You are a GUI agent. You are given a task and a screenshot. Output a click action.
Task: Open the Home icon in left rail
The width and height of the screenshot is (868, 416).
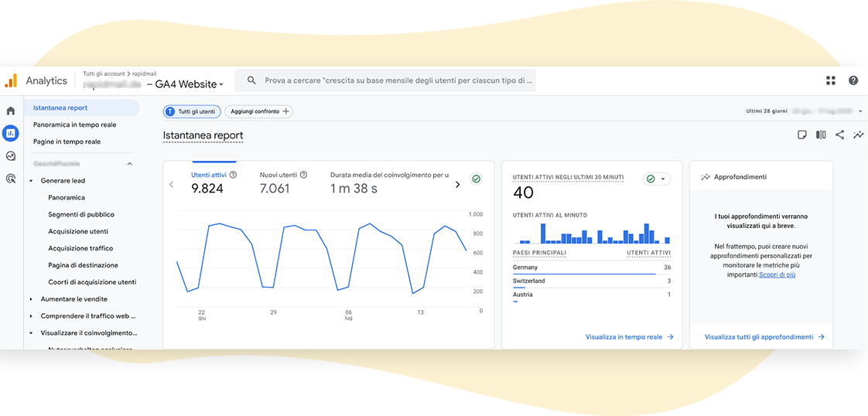point(11,111)
